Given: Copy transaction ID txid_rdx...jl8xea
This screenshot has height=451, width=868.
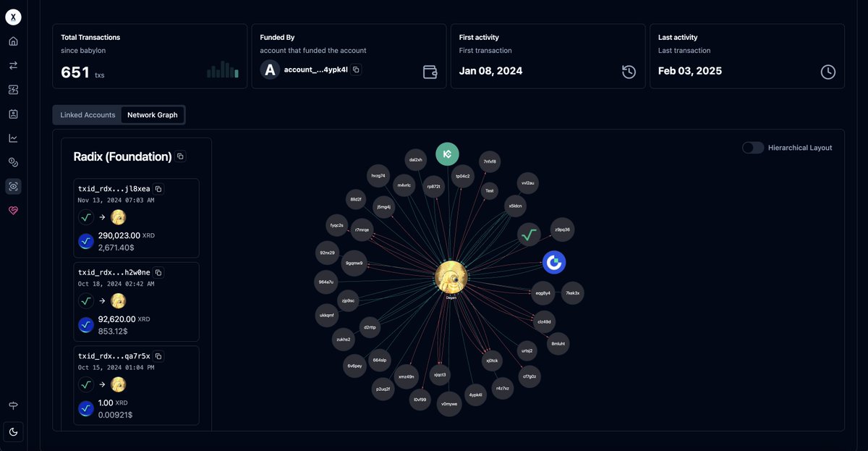Looking at the screenshot, I should pyautogui.click(x=158, y=189).
